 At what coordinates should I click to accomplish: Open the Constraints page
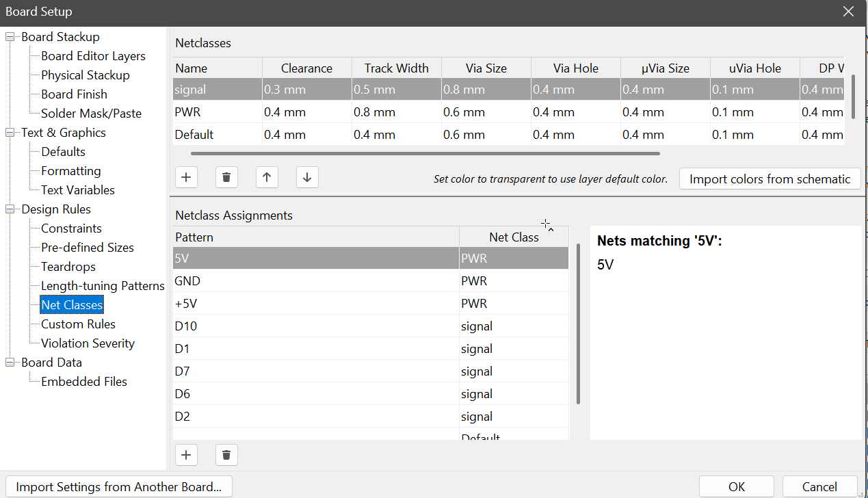[71, 228]
